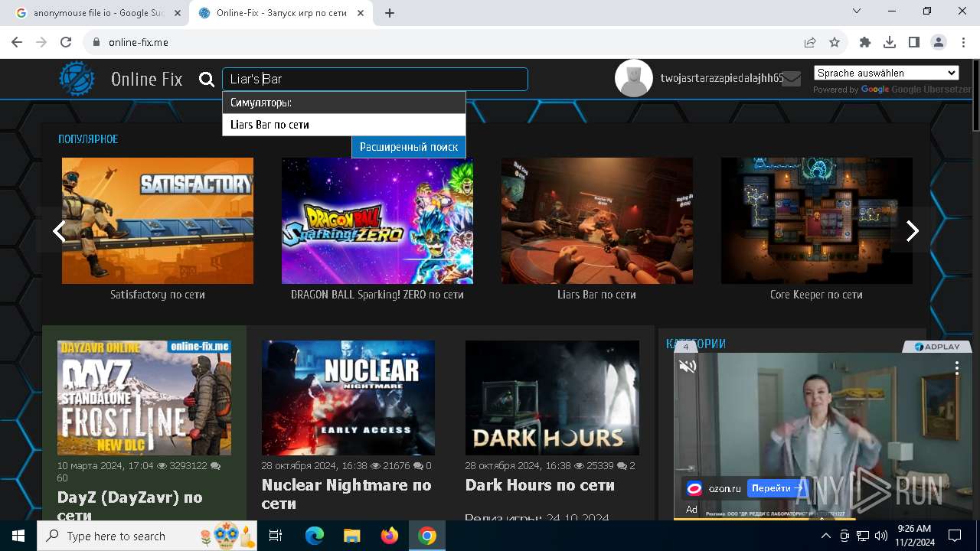This screenshot has height=551, width=980.
Task: Open File Explorer from taskbar
Action: tap(352, 536)
